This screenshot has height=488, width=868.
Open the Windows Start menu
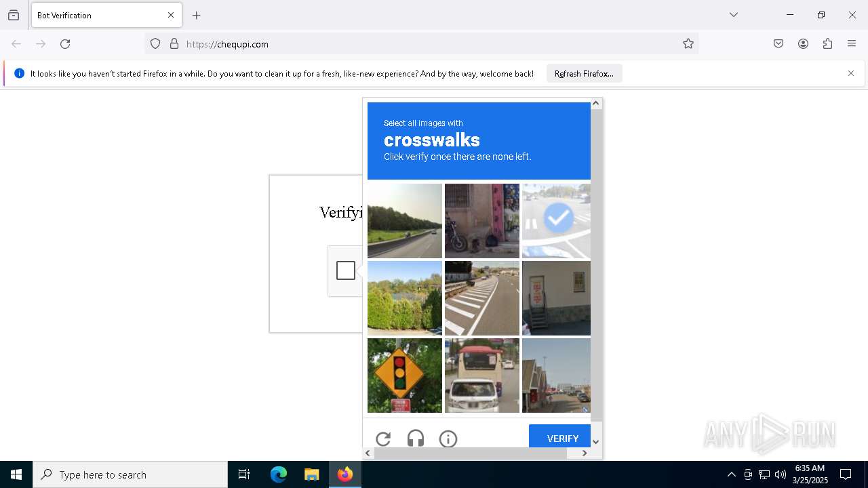[x=16, y=474]
